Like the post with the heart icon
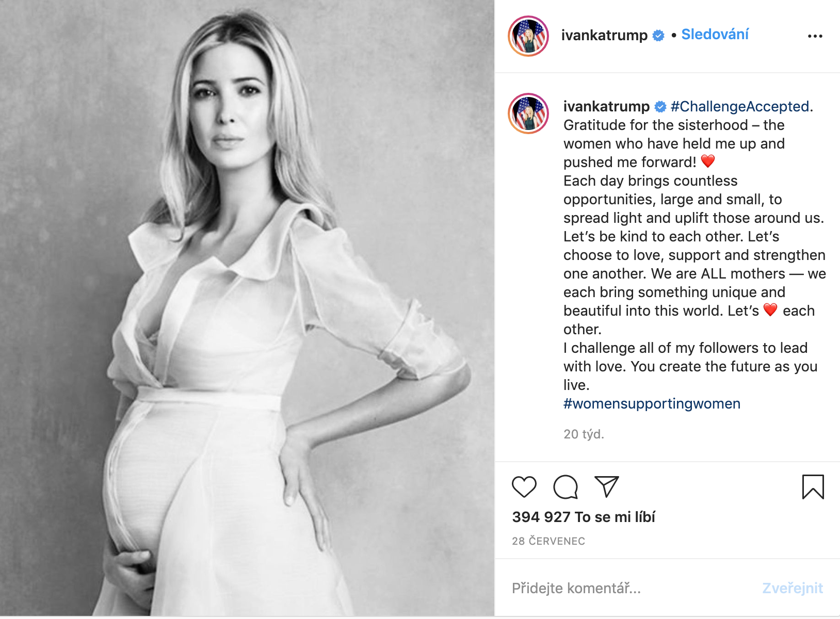 (x=524, y=487)
